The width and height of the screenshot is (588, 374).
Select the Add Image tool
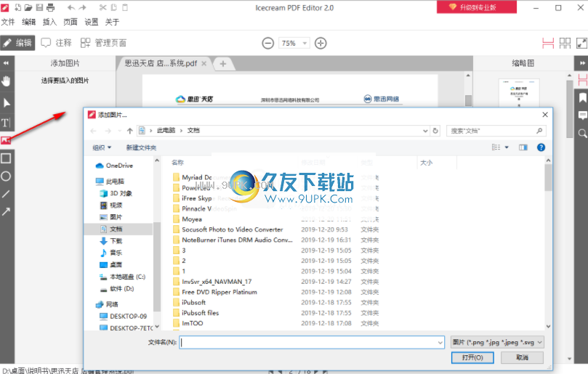point(6,141)
